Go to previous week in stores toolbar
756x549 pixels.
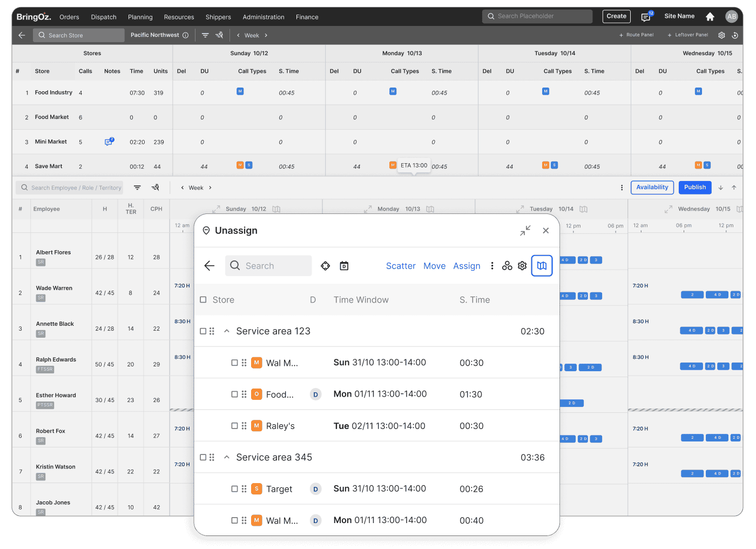point(238,35)
